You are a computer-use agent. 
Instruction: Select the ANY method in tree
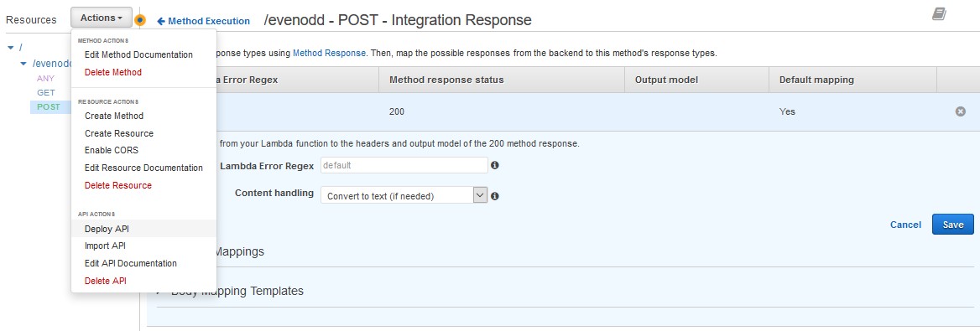click(x=45, y=78)
